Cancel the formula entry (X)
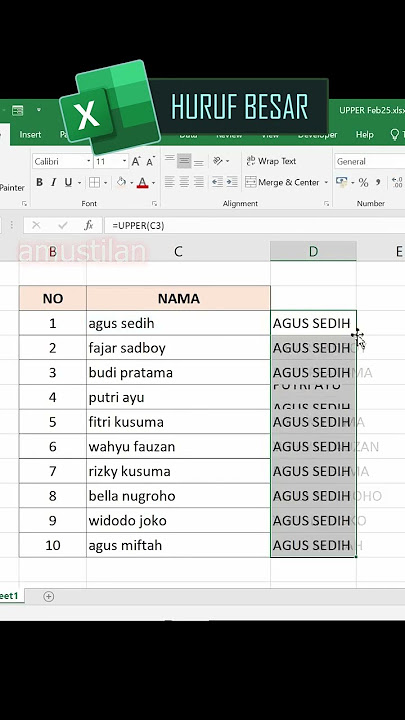405x720 pixels. tap(36, 225)
